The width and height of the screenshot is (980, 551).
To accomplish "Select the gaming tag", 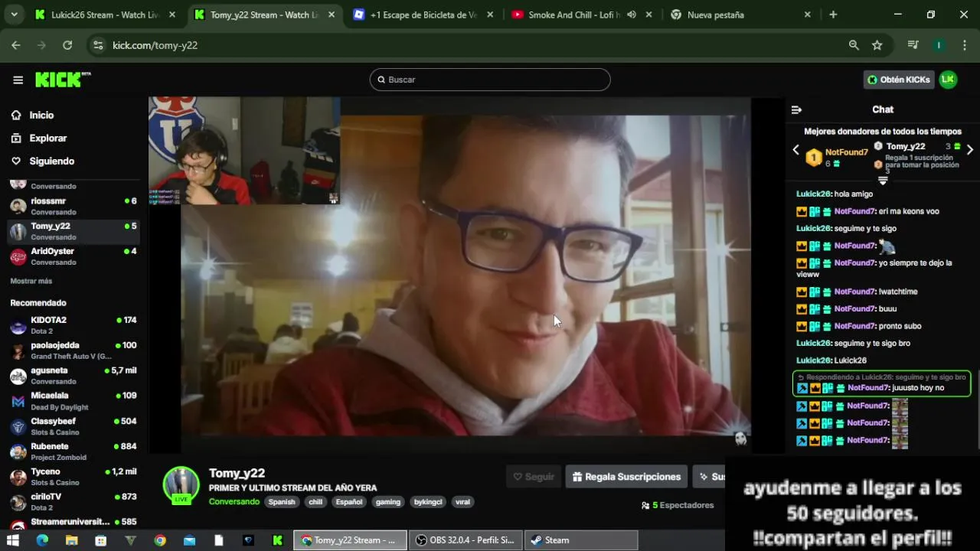I will click(388, 502).
